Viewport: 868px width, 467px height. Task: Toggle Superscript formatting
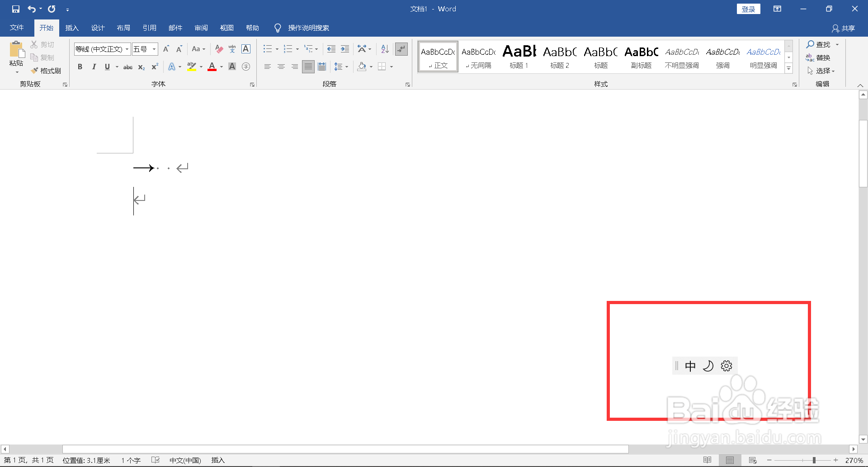155,67
